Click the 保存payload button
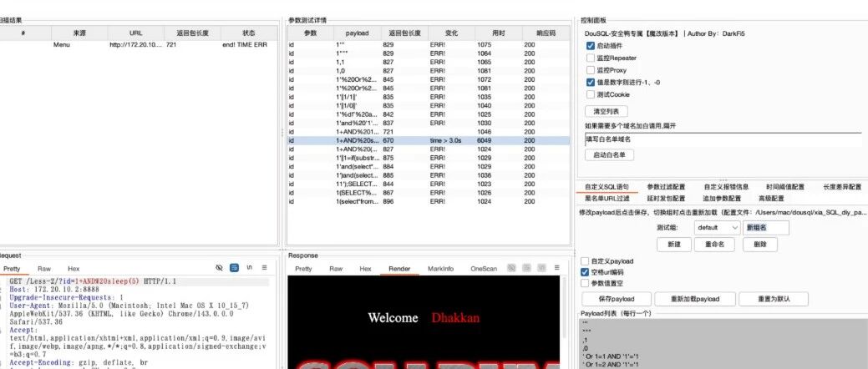This screenshot has width=868, height=369. pos(616,299)
